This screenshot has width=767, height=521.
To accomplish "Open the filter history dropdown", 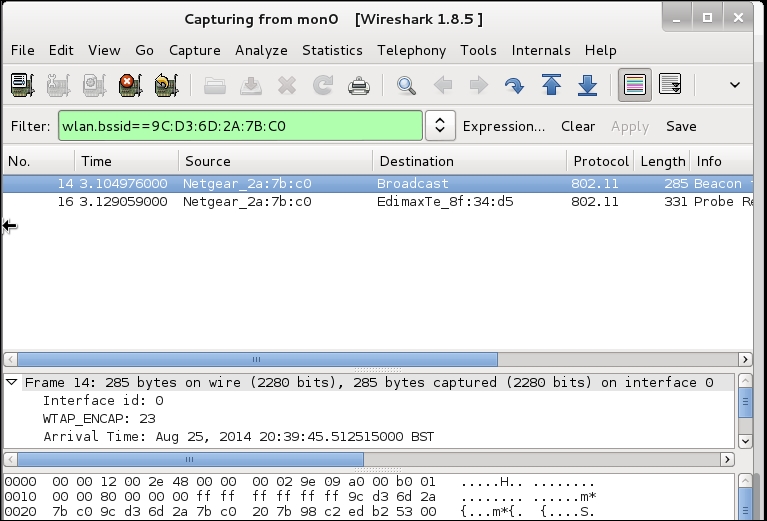I will pos(440,126).
